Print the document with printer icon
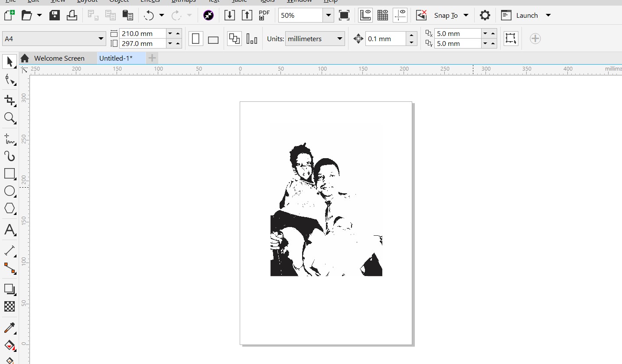This screenshot has width=622, height=364. point(72,16)
